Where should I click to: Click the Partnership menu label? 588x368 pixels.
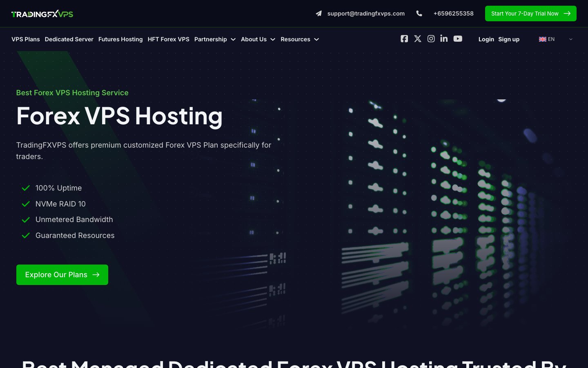[x=211, y=39]
